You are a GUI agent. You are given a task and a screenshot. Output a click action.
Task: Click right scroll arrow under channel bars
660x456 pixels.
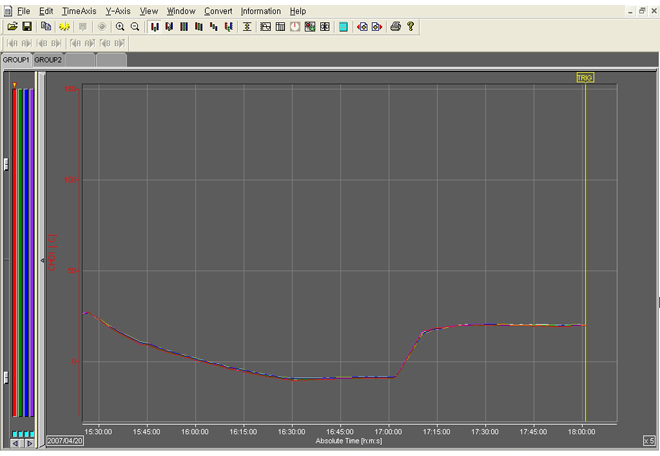pos(30,443)
